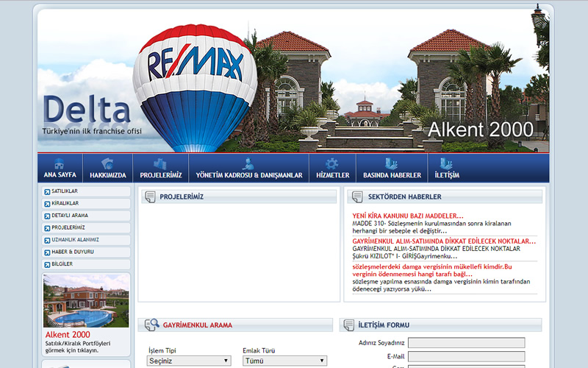This screenshot has height=368, width=588.
Task: Click the gear icon above HİZMETLER
Action: (x=332, y=163)
